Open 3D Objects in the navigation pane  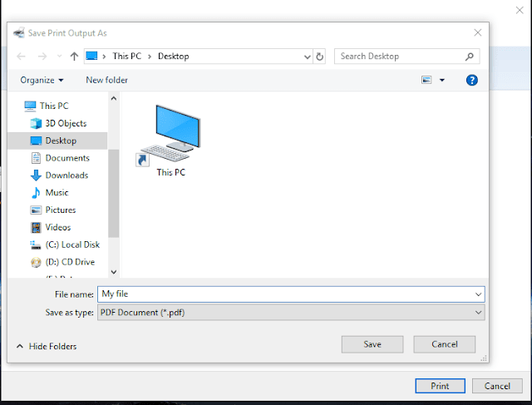(x=58, y=123)
